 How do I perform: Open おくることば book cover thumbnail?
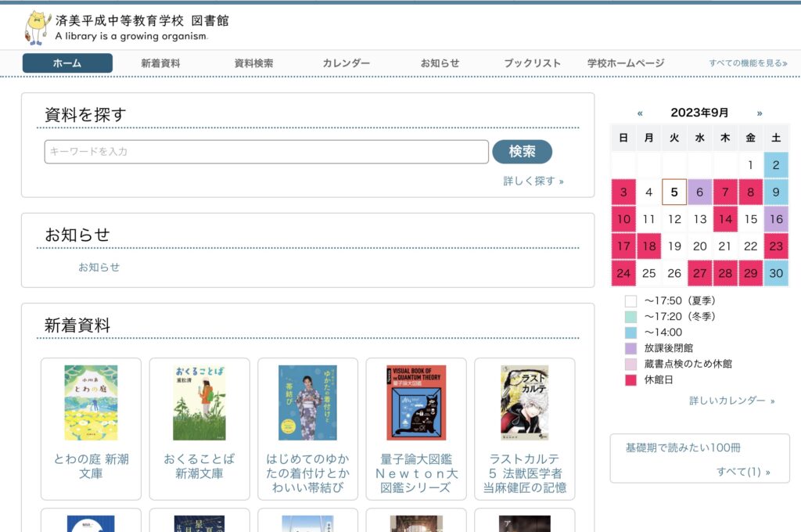199,403
